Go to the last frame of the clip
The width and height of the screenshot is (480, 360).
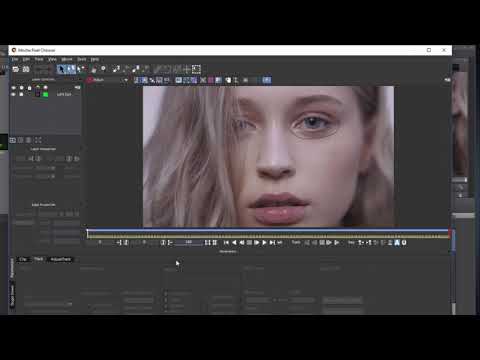coord(272,243)
